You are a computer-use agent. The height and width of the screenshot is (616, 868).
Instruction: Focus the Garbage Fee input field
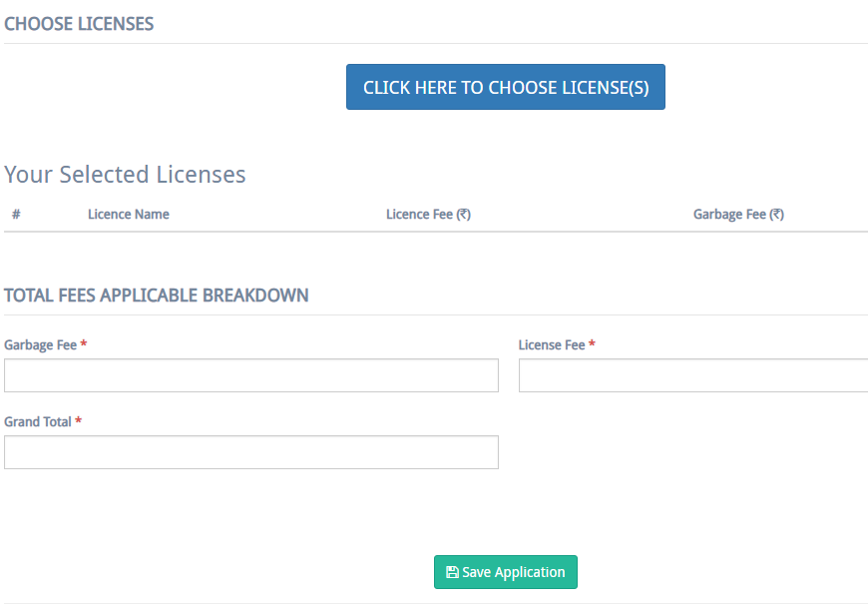250,375
